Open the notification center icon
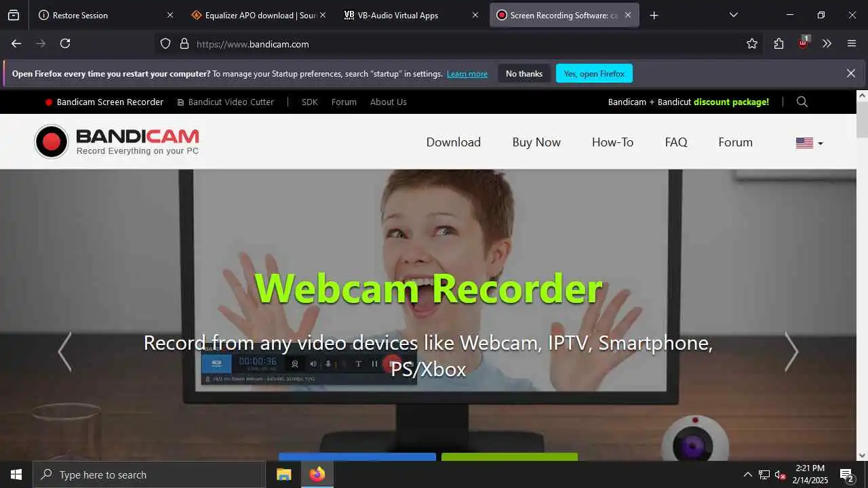 pyautogui.click(x=846, y=474)
